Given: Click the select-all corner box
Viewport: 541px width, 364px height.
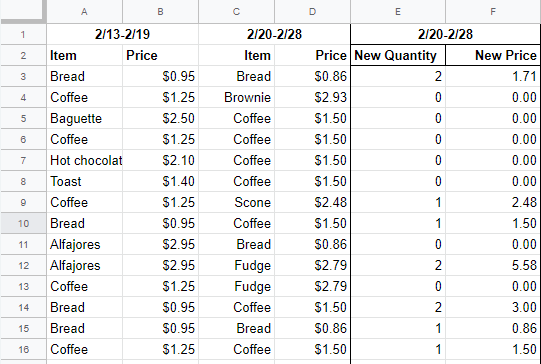Looking at the screenshot, I should 23,12.
